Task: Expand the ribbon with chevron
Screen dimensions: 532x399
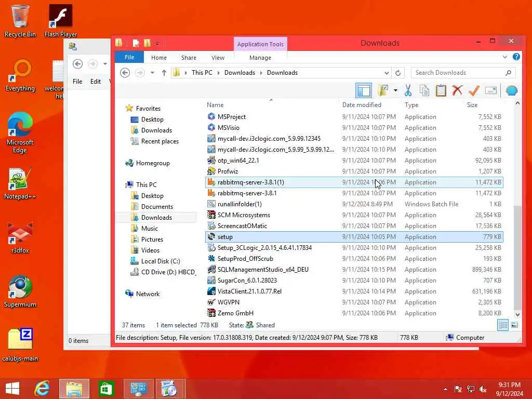Action: pos(505,57)
